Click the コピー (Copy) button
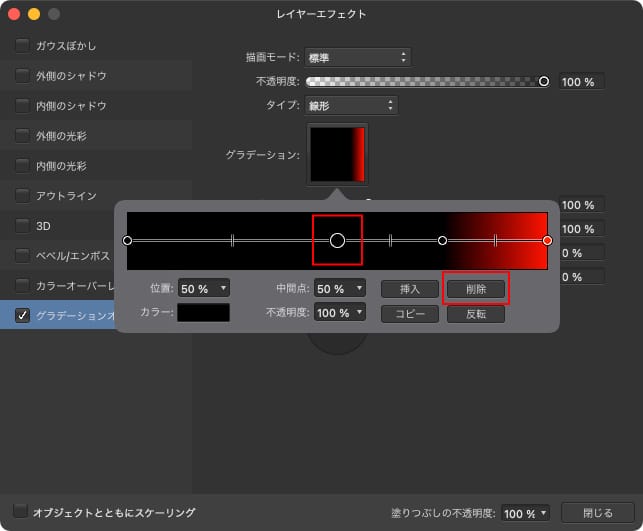The image size is (643, 531). [409, 314]
